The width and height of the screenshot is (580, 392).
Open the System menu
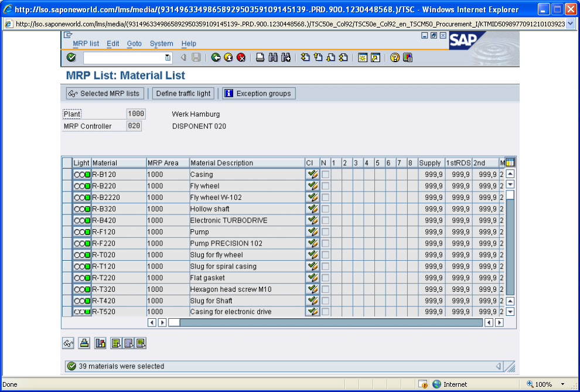(161, 43)
